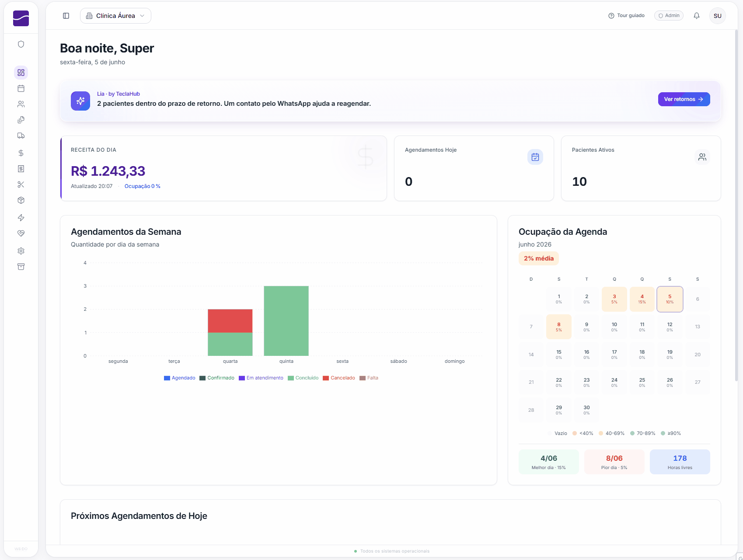Open the calendar icon in sidebar
This screenshot has width=743, height=560.
click(21, 88)
